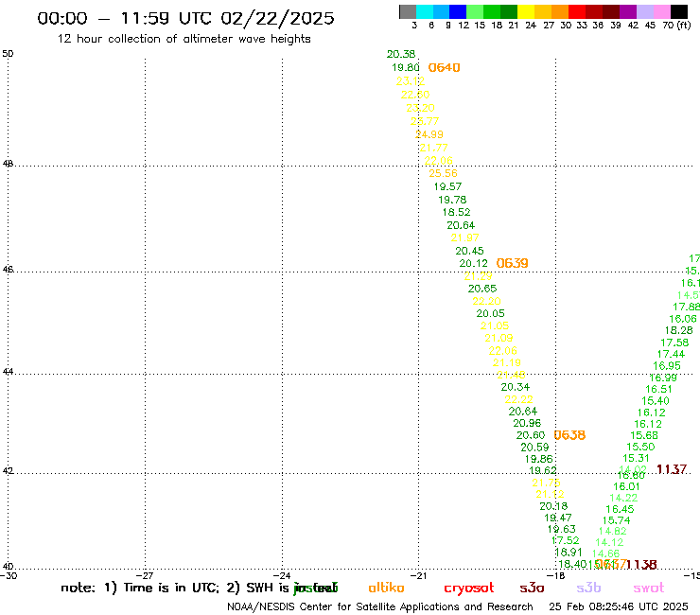Click the cyan swatch between 3 and 6 ft

425,11
